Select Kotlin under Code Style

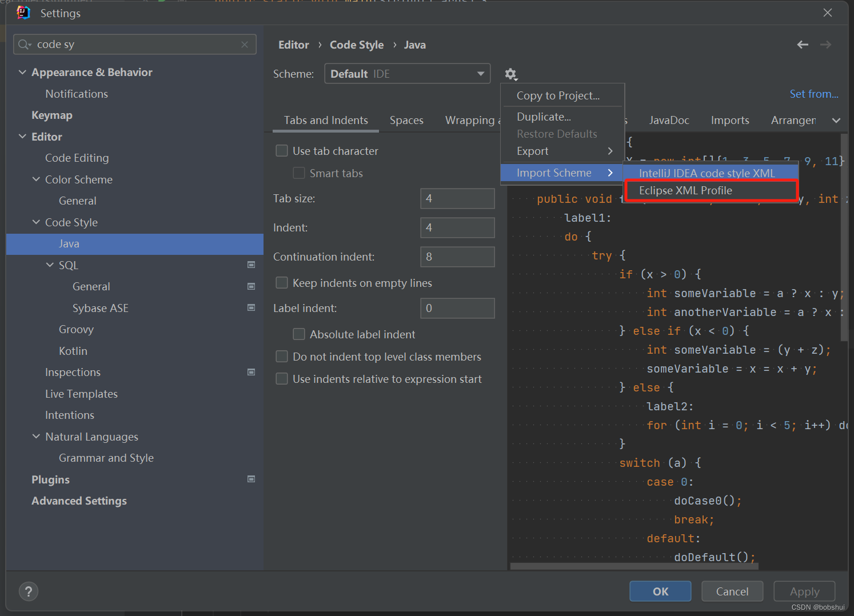tap(73, 351)
